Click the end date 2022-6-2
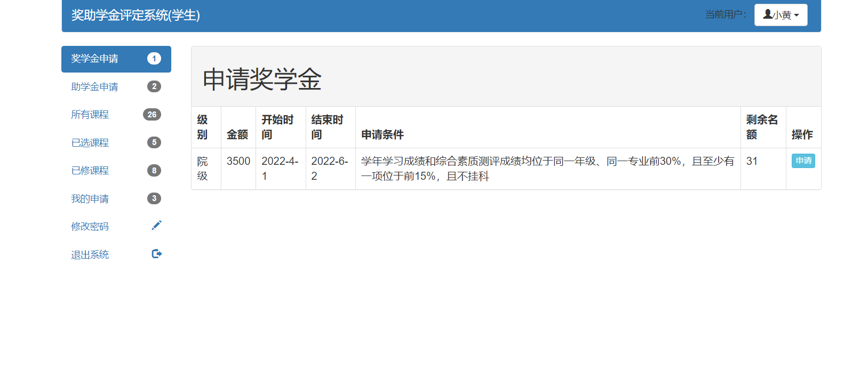 (330, 169)
